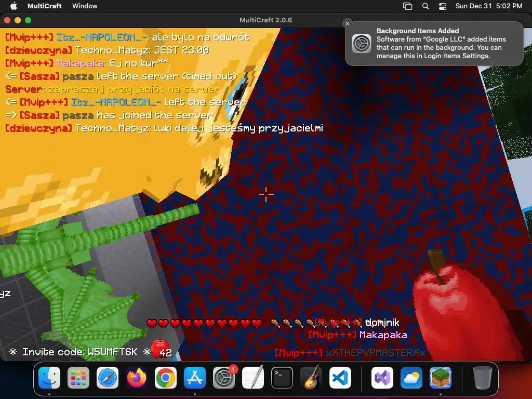
Task: Open the Apple menu
Action: (14, 6)
